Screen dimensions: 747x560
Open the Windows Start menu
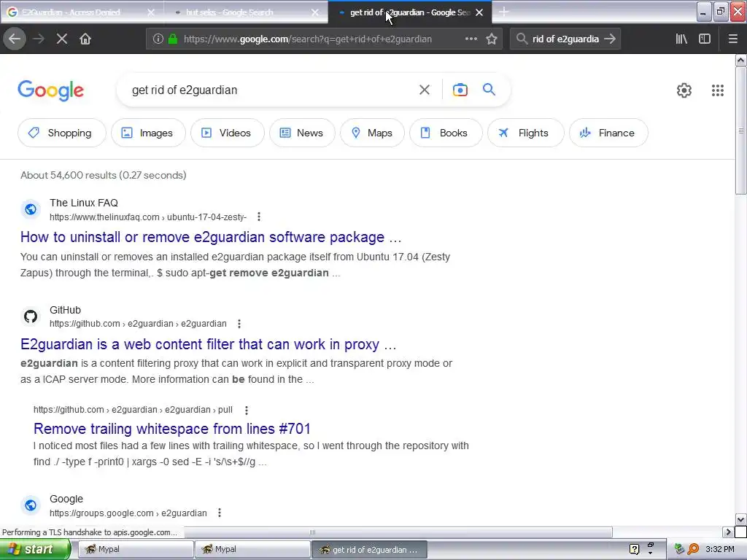click(x=35, y=549)
